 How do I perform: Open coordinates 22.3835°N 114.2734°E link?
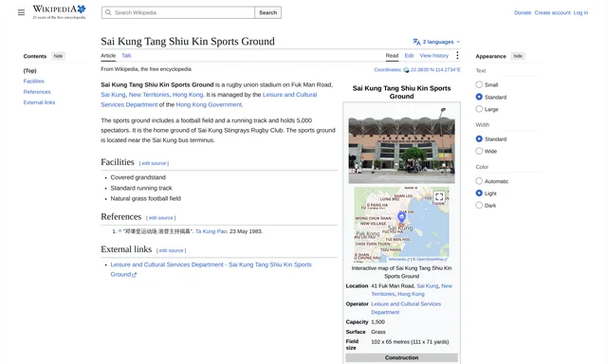pos(435,70)
